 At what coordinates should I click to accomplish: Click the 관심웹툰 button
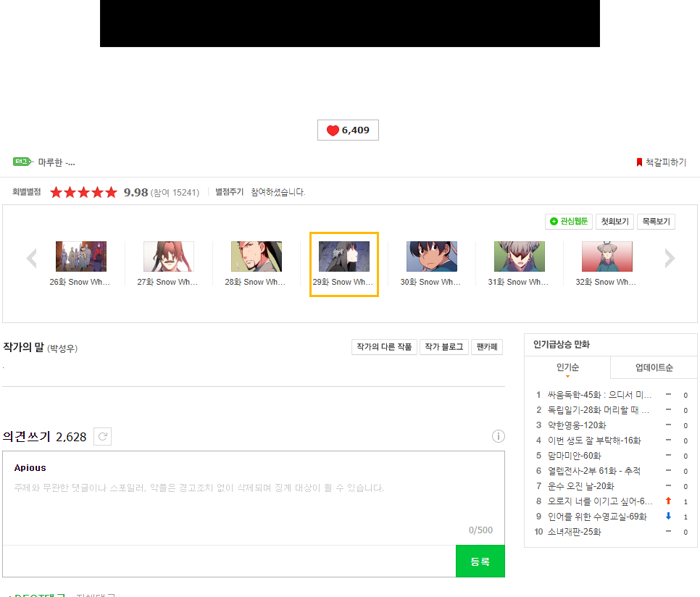(x=569, y=221)
